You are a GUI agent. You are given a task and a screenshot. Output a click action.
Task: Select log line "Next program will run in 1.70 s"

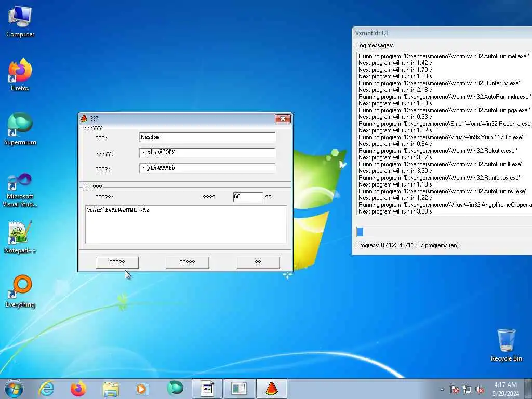click(x=395, y=70)
